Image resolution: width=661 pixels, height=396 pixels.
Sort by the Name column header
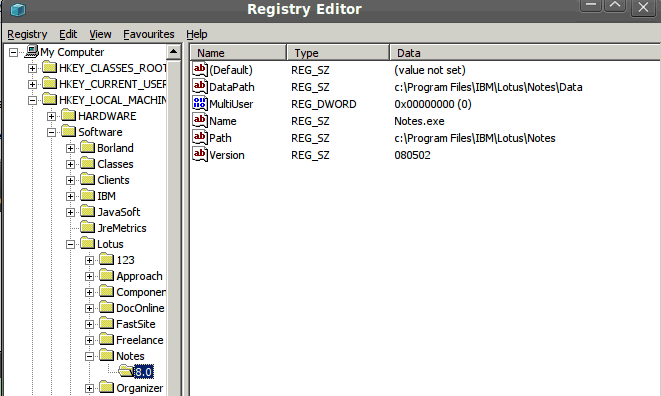238,53
